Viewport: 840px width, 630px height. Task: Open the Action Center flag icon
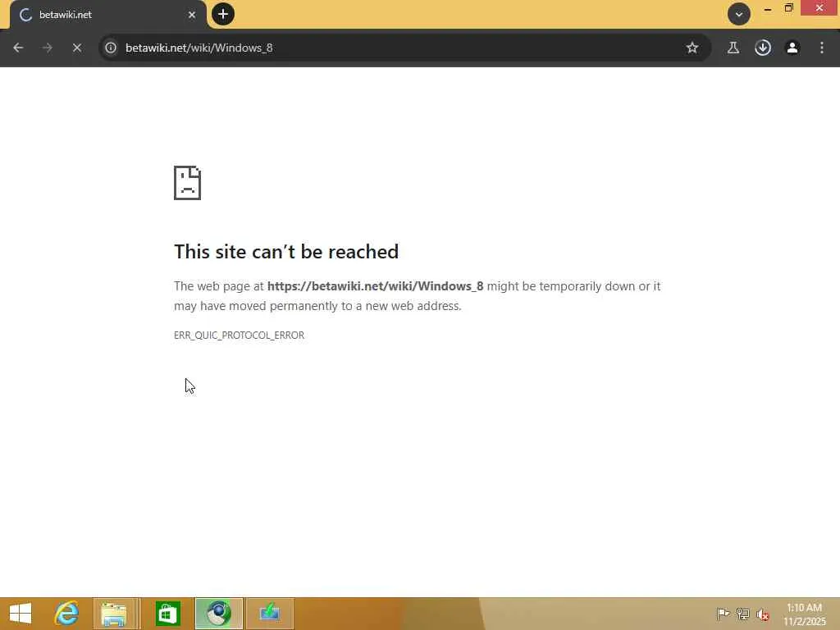coord(723,614)
